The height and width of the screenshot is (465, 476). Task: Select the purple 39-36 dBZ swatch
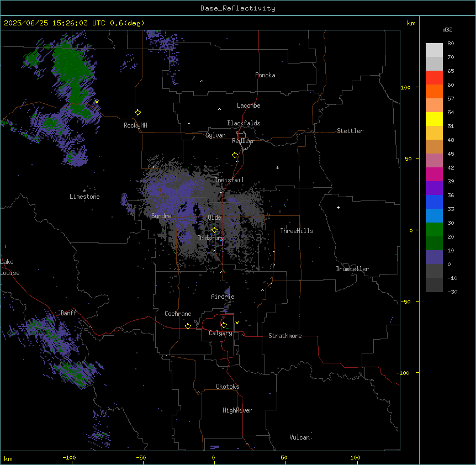tap(434, 188)
